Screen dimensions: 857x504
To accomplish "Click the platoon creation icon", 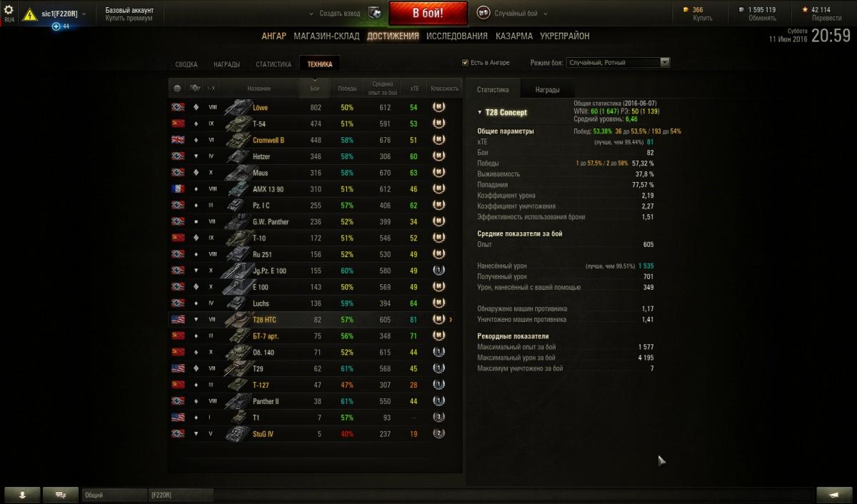I will point(375,13).
